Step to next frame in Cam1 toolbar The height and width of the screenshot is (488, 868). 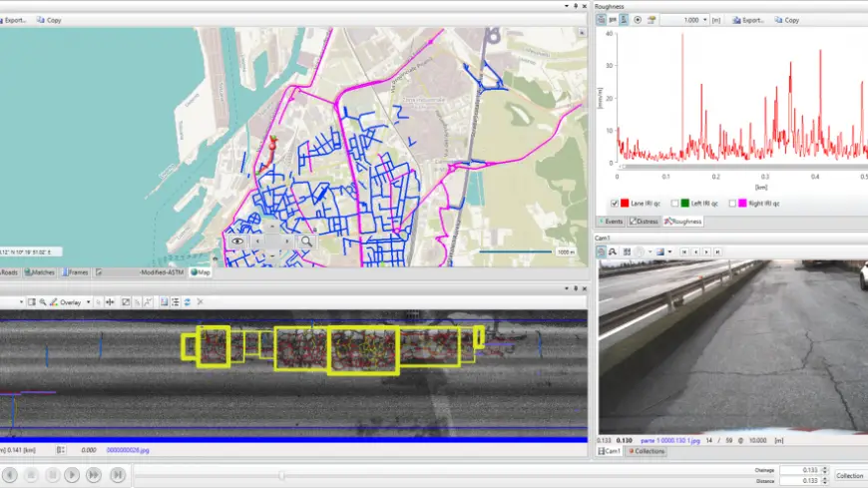pyautogui.click(x=706, y=252)
